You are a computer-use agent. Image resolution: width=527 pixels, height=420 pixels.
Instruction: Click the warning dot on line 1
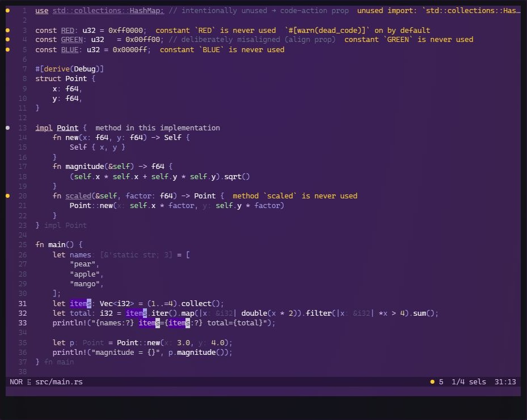[x=8, y=11]
